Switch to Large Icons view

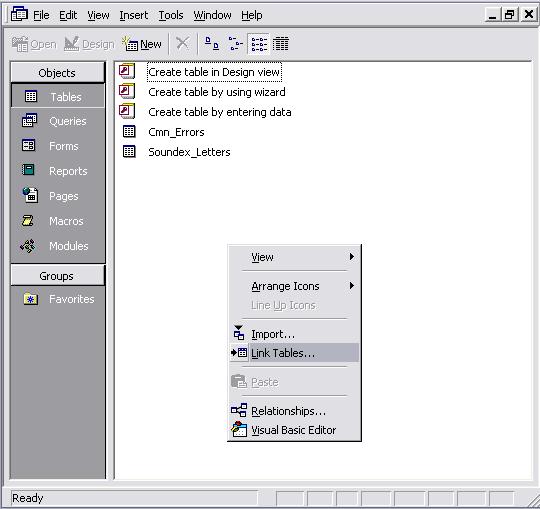pyautogui.click(x=212, y=44)
